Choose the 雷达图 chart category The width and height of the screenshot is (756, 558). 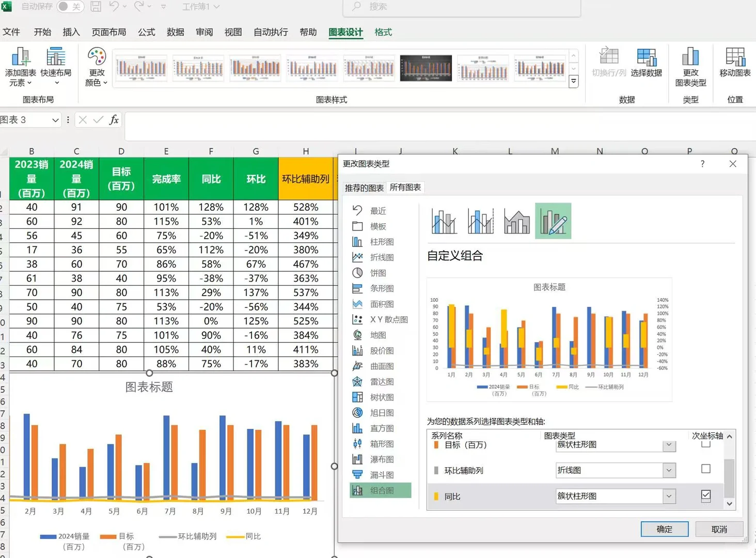(x=381, y=381)
